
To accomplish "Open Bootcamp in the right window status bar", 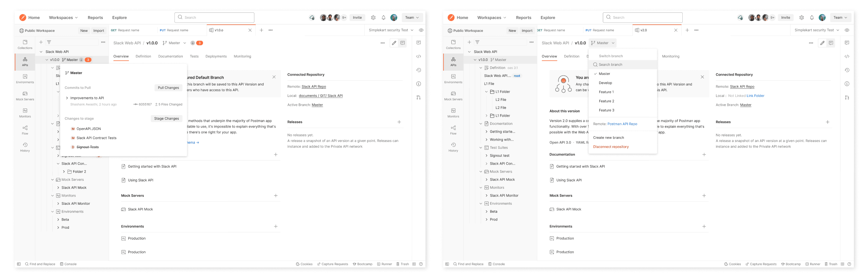I will point(791,264).
